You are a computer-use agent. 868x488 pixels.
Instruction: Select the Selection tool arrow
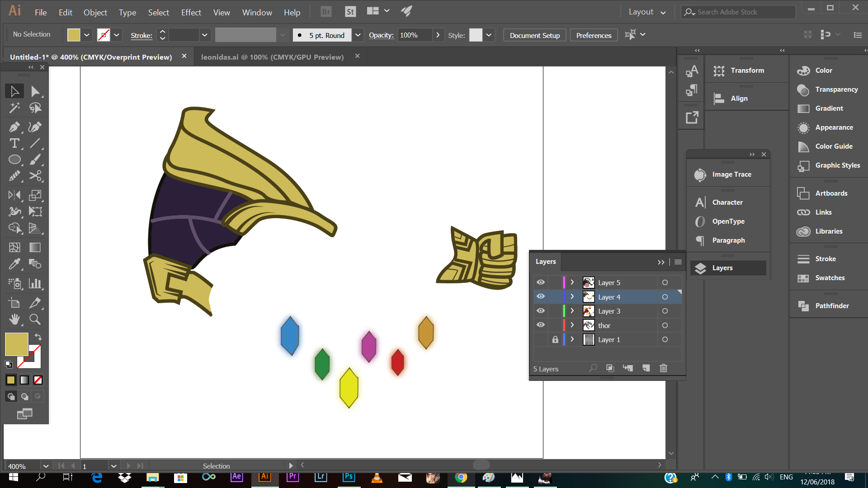[14, 91]
